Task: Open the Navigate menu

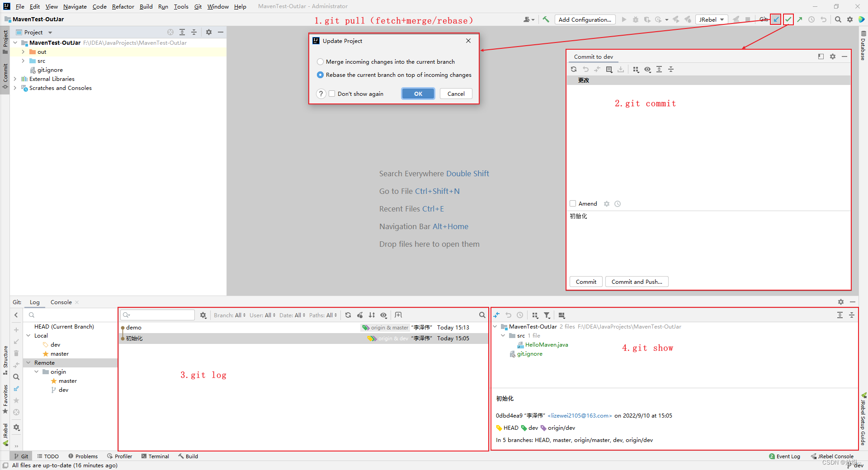Action: click(x=75, y=6)
